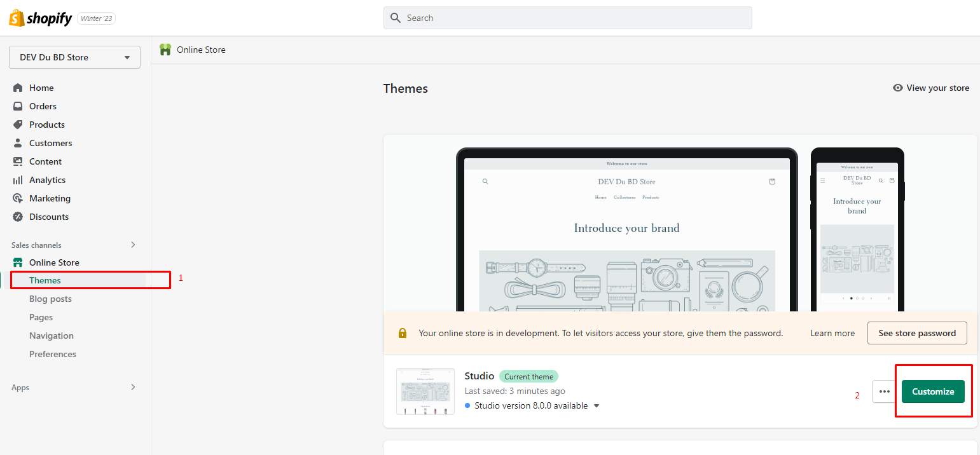Click the Search input field
Screen dimensions: 980x455
tap(567, 18)
